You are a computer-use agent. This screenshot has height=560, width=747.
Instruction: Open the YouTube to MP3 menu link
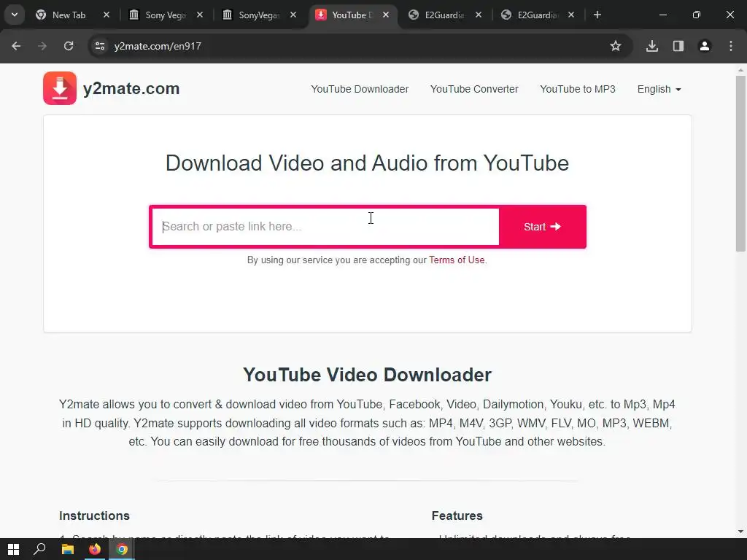coord(578,89)
